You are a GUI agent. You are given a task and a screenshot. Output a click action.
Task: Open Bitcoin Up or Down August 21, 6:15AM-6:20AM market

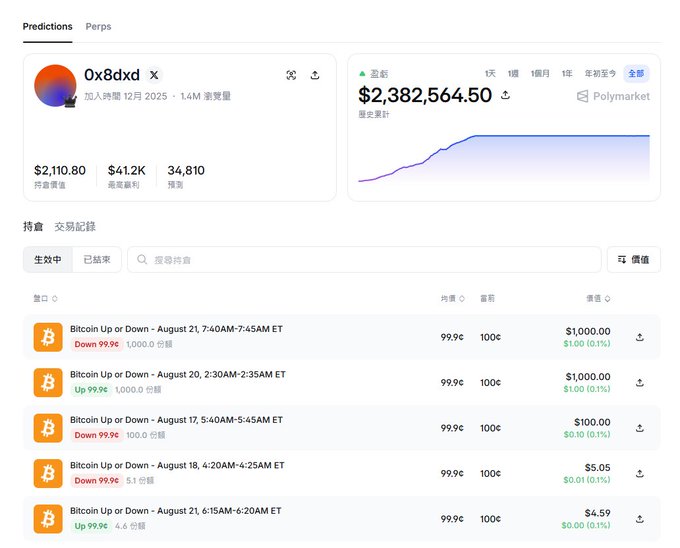coord(176,511)
